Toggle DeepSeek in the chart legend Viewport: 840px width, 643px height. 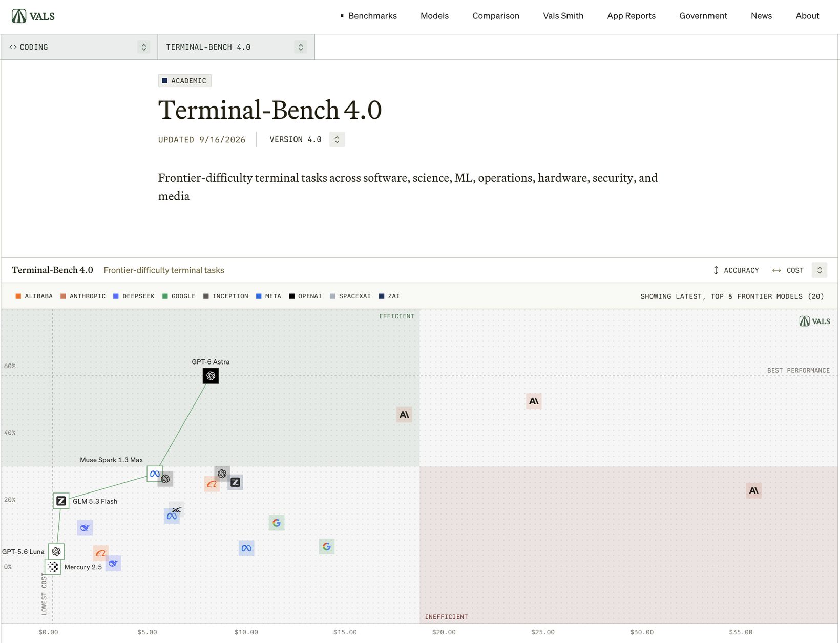(134, 296)
